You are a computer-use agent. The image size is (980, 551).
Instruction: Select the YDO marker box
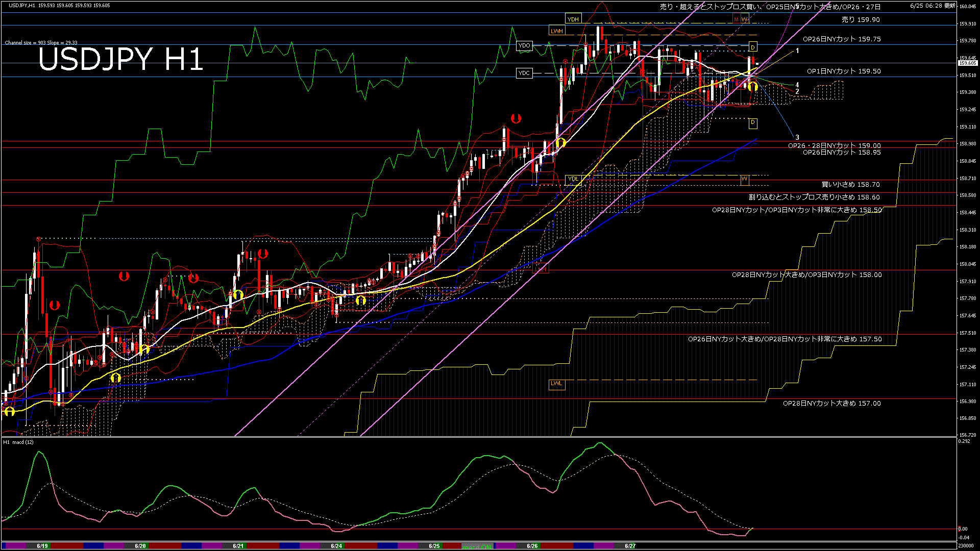click(x=524, y=45)
